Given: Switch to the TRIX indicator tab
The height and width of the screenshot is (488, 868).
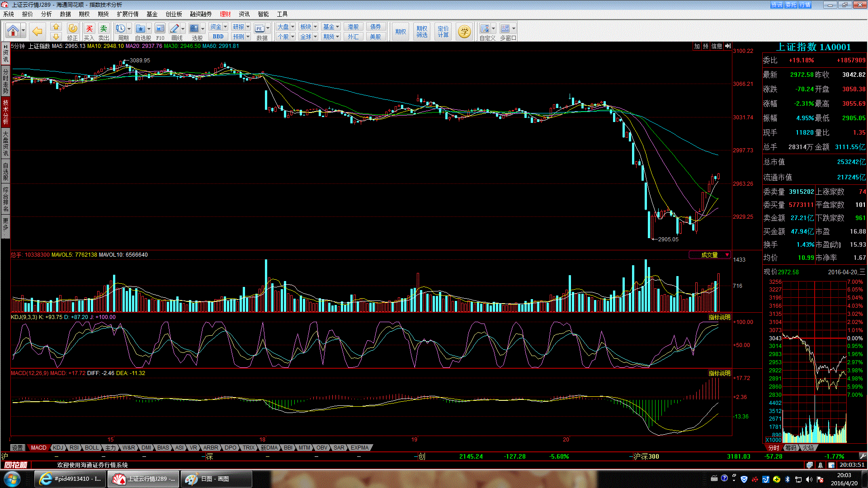Looking at the screenshot, I should (x=249, y=448).
